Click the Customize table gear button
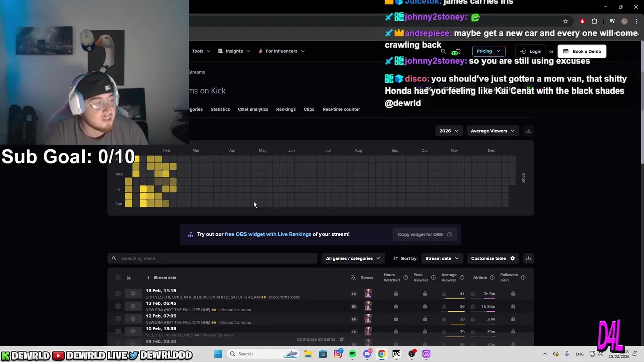Screen dimensions: 644x362 tap(493, 258)
